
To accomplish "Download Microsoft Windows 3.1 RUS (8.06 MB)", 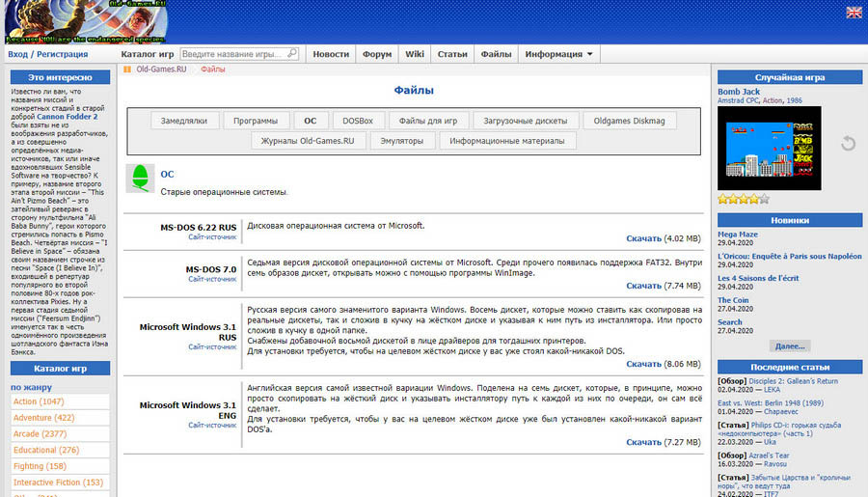I will tap(644, 364).
